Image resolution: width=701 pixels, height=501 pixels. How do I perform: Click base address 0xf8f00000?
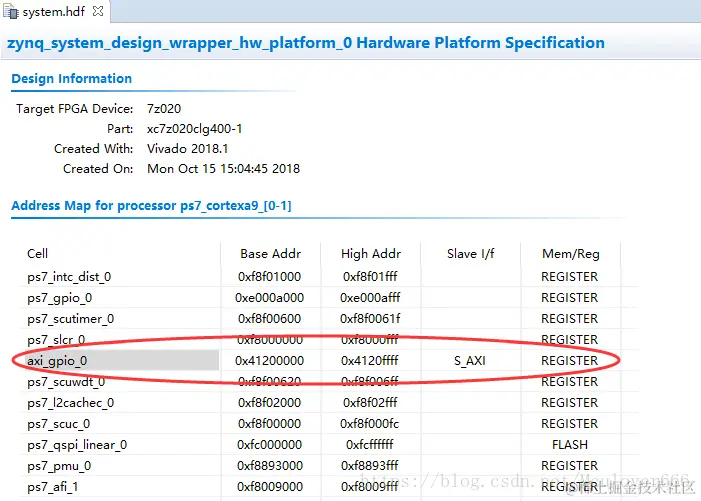click(x=270, y=424)
